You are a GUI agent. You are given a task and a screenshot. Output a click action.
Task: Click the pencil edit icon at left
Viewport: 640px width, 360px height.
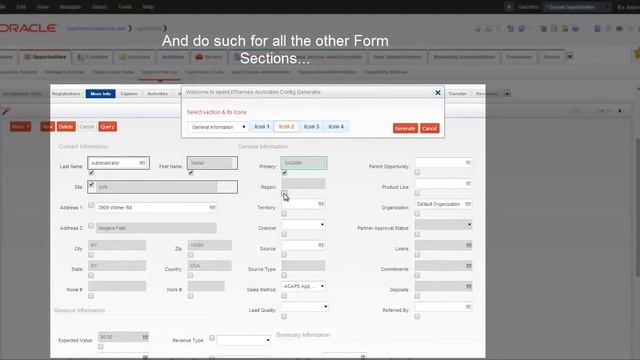5,111
